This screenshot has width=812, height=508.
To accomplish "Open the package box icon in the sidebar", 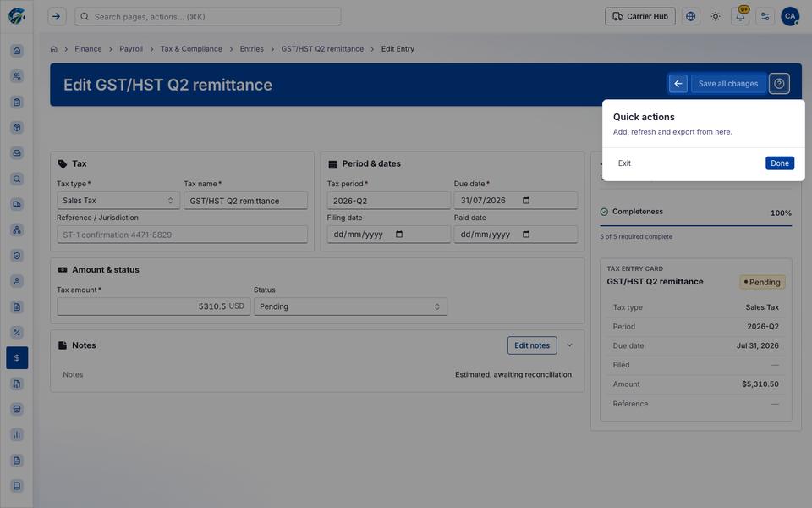I will [17, 128].
